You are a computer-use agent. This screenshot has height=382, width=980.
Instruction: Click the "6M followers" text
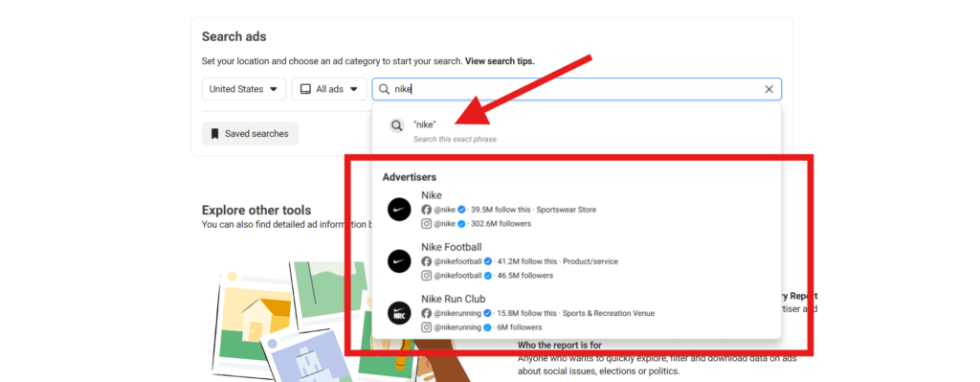point(520,327)
